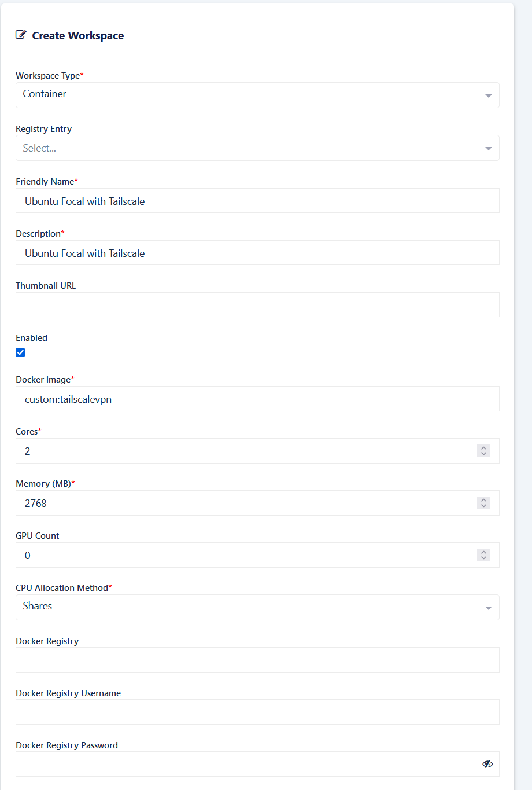Lower GPU Count using the down arrow
532x790 pixels.
pos(484,558)
